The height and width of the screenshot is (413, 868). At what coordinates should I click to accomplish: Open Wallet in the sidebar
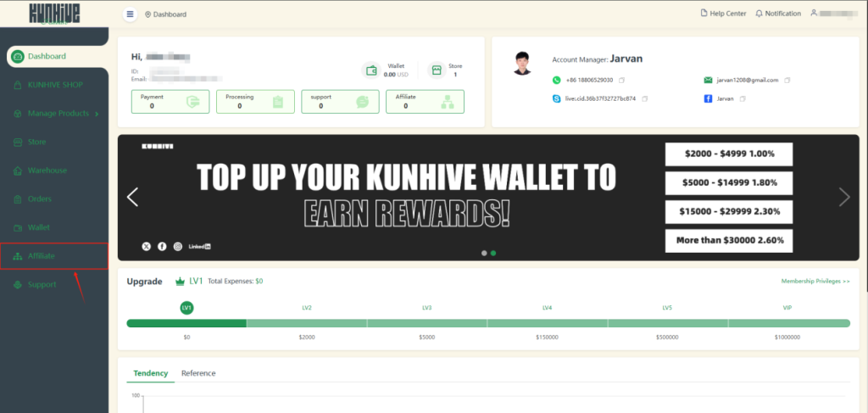point(54,227)
